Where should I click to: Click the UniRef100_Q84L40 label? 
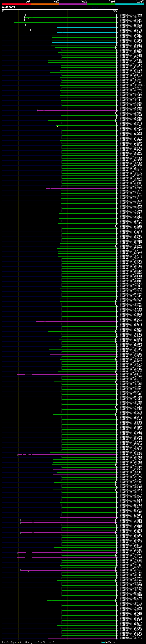(x=131, y=75)
